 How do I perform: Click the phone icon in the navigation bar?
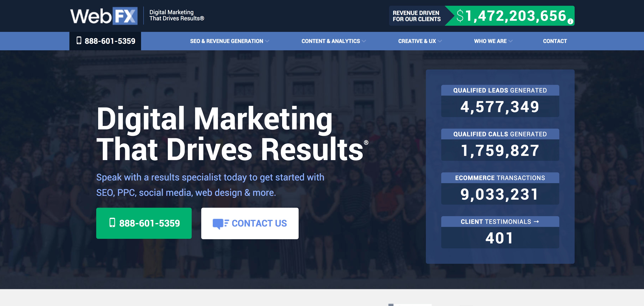tap(79, 41)
